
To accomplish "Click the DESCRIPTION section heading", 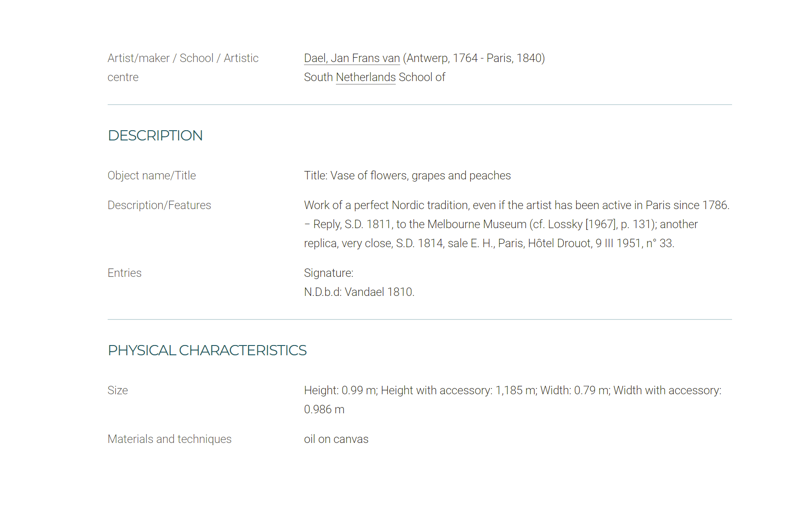I will click(155, 136).
